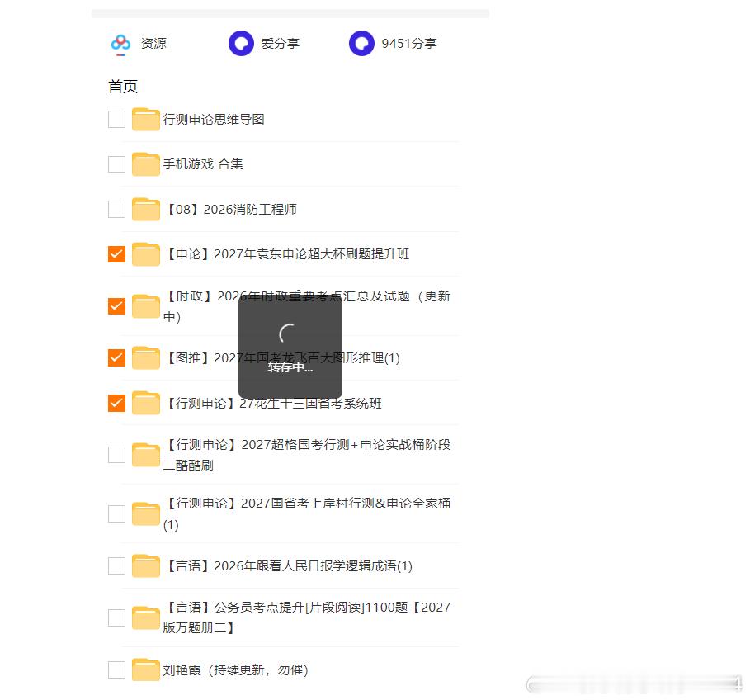
Task: Switch to the 9451分享 tab
Action: 409,44
